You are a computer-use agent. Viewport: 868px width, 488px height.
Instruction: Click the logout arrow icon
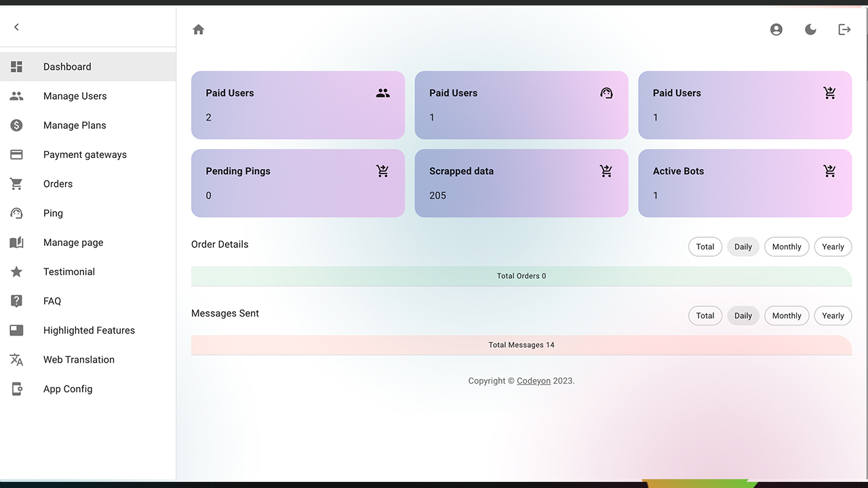point(844,29)
